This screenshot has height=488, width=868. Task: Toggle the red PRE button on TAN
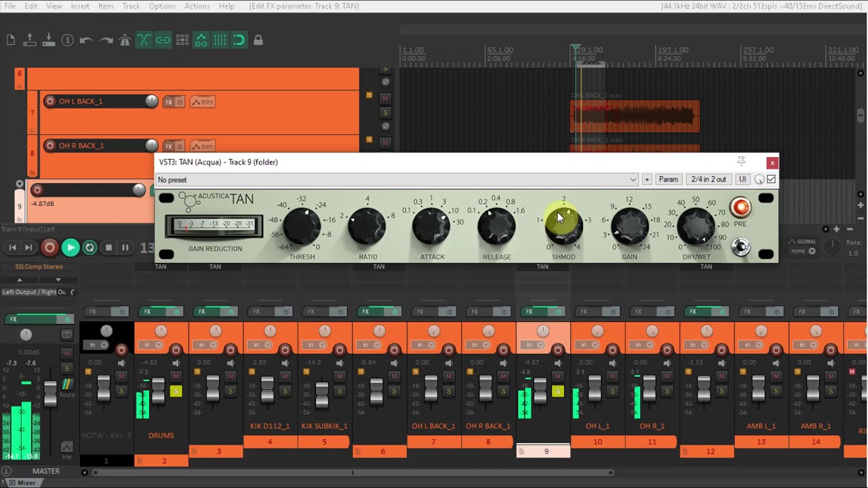click(740, 207)
